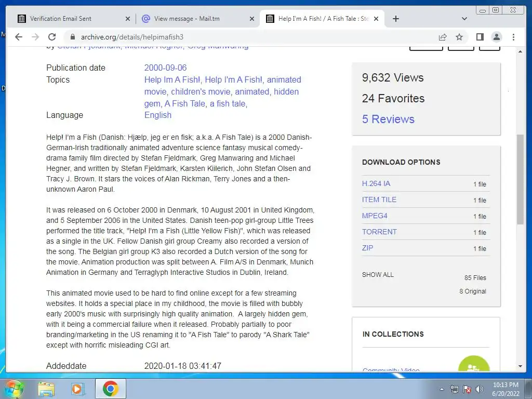Image resolution: width=532 pixels, height=399 pixels.
Task: Click the '8 Original' count text
Action: tap(473, 291)
